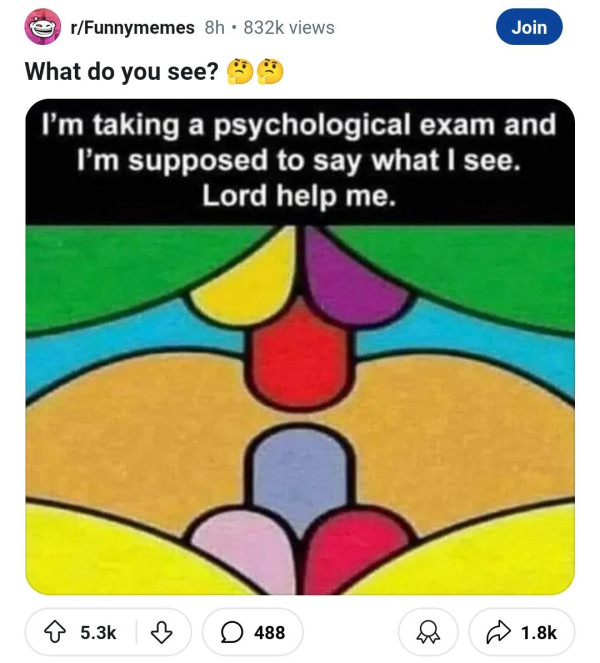Click the 488 comments count
600x663 pixels.
[x=269, y=632]
